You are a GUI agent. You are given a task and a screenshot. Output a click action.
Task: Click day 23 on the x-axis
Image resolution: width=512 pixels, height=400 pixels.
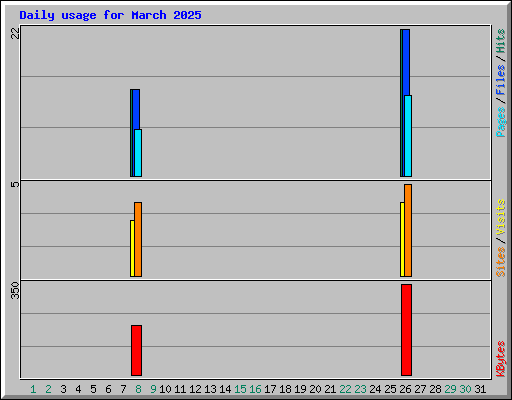tap(360, 389)
